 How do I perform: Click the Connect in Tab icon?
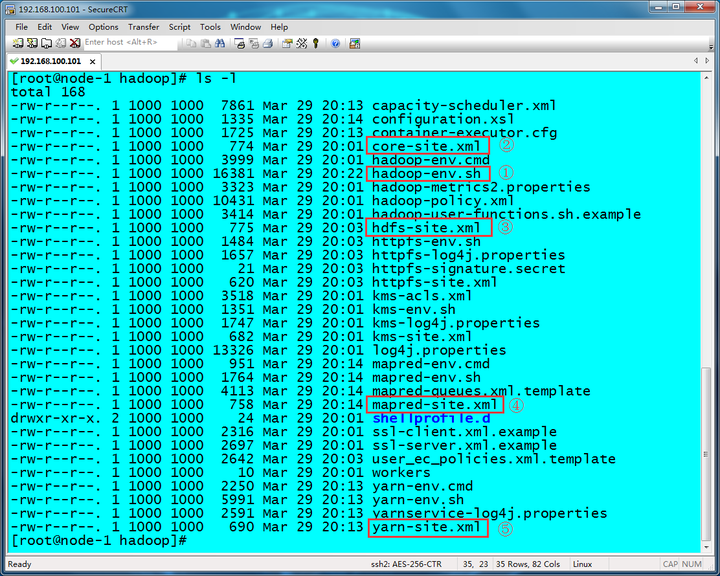(46, 43)
